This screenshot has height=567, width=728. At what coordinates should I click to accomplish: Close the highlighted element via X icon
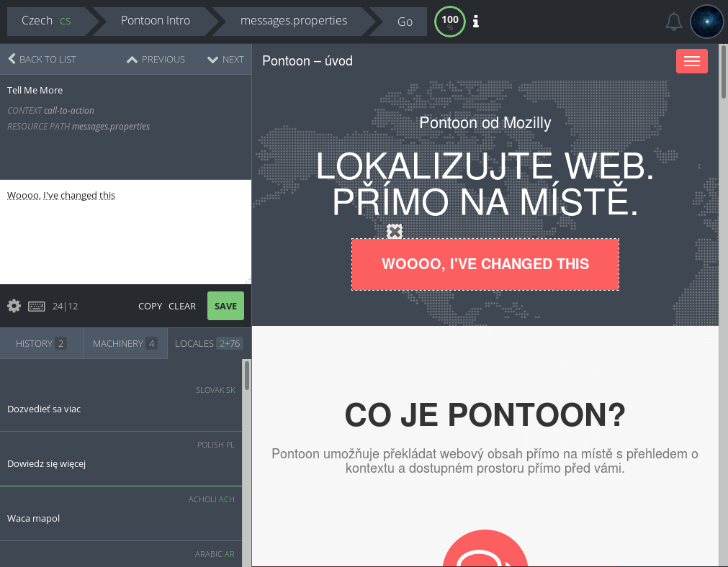click(x=395, y=232)
